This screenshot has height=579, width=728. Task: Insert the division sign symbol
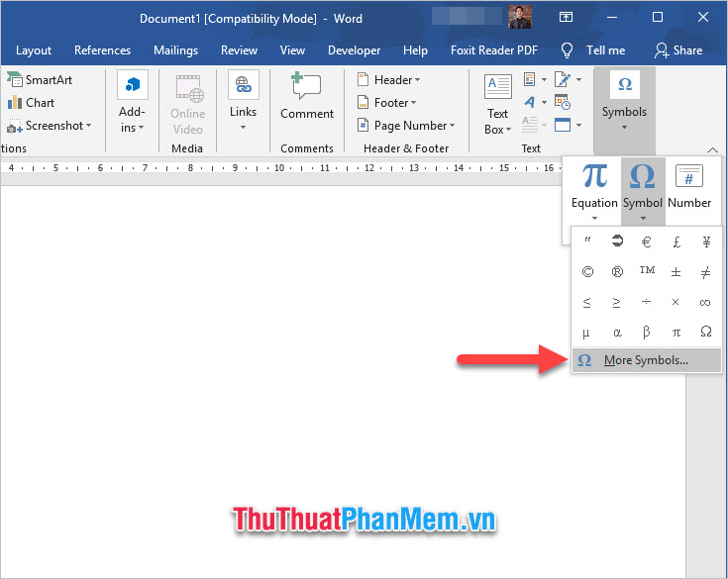(x=646, y=302)
